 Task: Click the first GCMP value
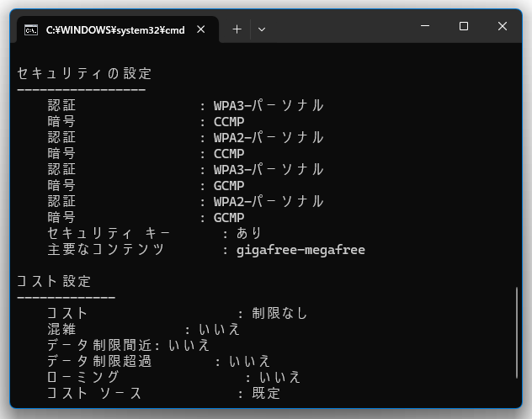click(229, 185)
